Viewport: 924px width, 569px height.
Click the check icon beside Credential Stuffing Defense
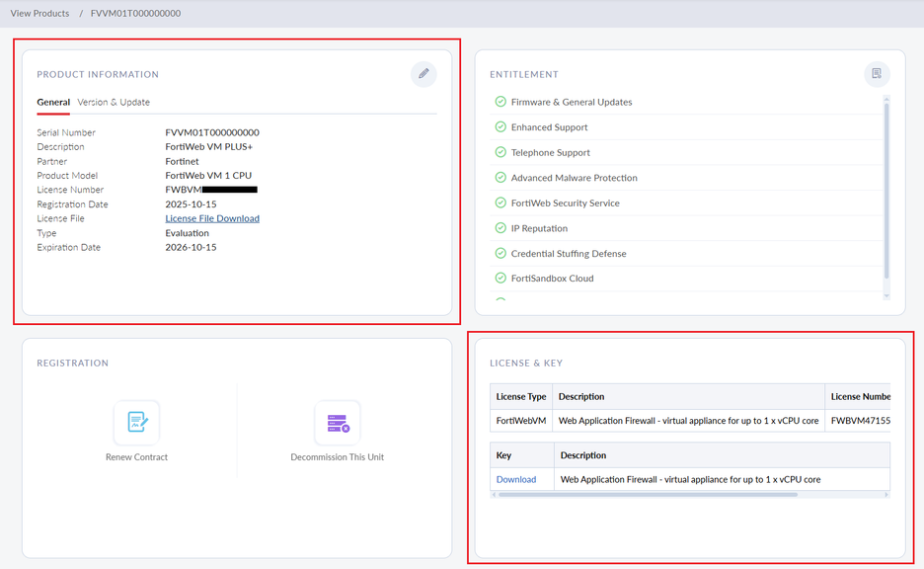click(500, 254)
